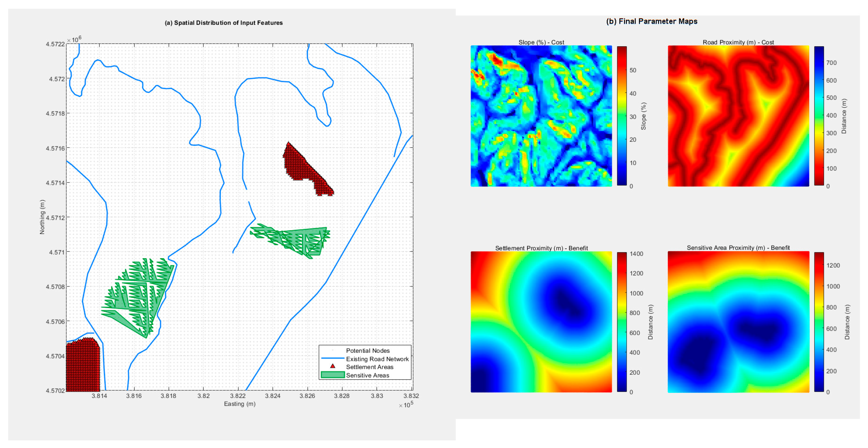Click '(a) Spatial Distribution of Input Features' title
This screenshot has height=448, width=868.
tap(223, 22)
